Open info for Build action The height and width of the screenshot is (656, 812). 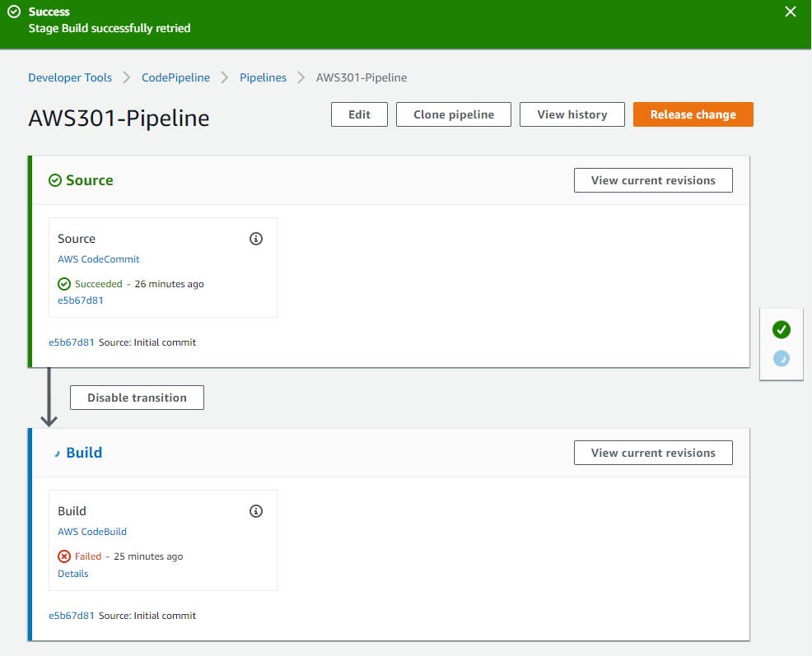(256, 511)
